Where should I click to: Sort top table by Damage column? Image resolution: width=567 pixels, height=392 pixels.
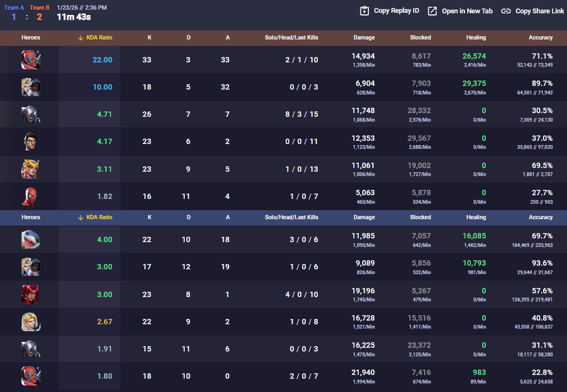click(364, 37)
